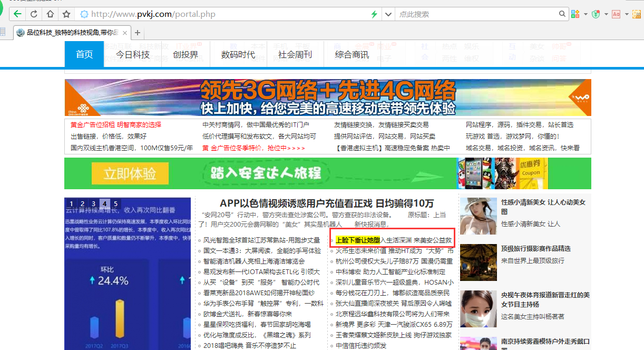Click the green lightning speed mode icon
This screenshot has width=644, height=350.
click(374, 14)
